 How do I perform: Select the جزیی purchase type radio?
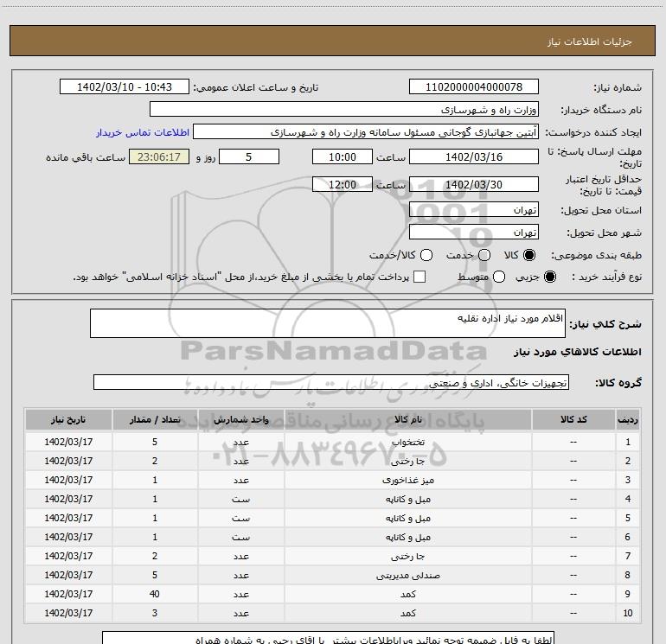coord(549,277)
